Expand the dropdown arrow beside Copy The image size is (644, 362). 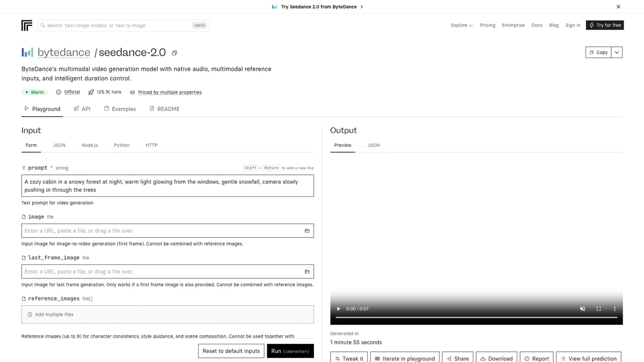tap(617, 53)
